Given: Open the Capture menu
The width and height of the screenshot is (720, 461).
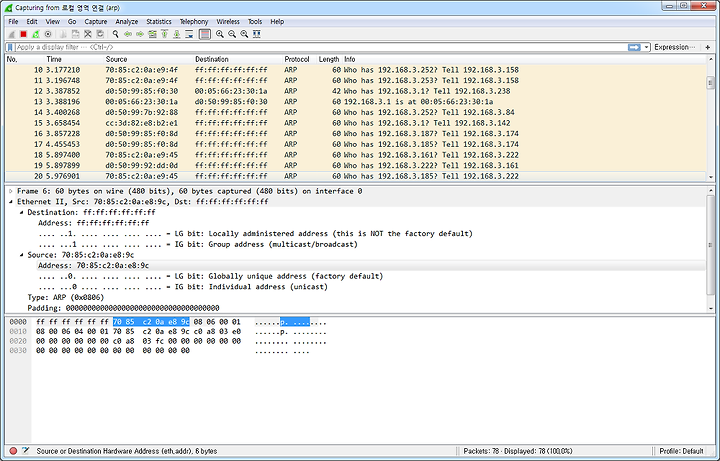Looking at the screenshot, I should pos(96,22).
